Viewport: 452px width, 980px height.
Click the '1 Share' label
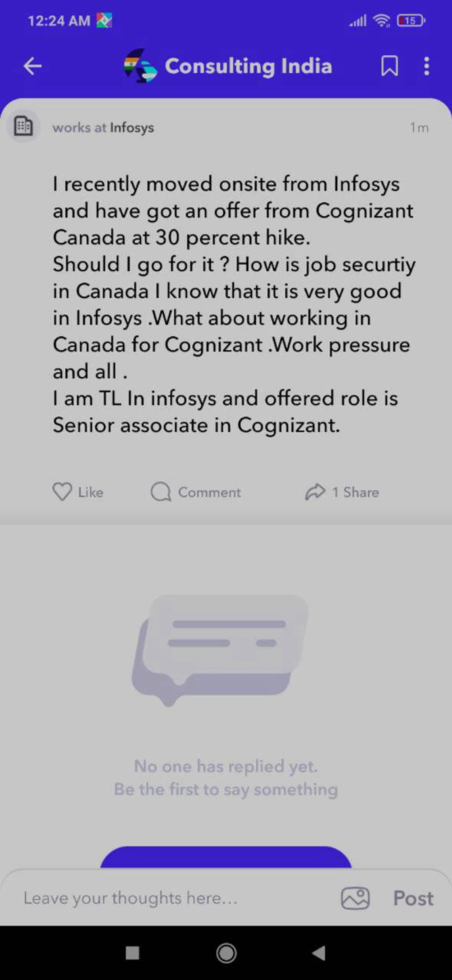tap(356, 492)
